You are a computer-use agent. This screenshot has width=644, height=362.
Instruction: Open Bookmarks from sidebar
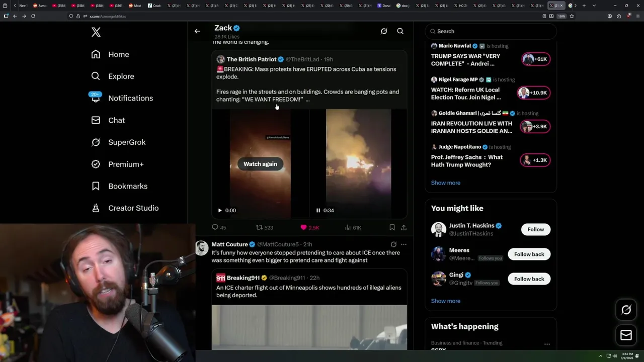click(x=119, y=186)
